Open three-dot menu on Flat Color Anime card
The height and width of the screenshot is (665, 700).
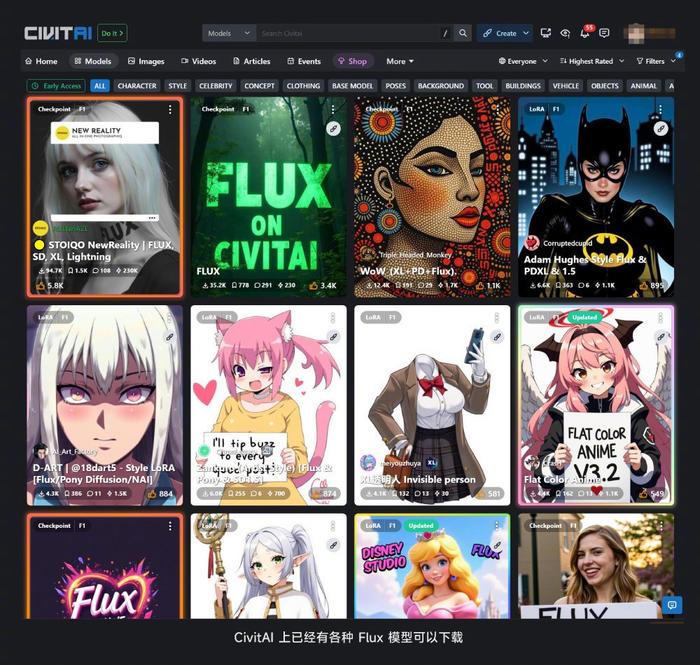(x=661, y=317)
